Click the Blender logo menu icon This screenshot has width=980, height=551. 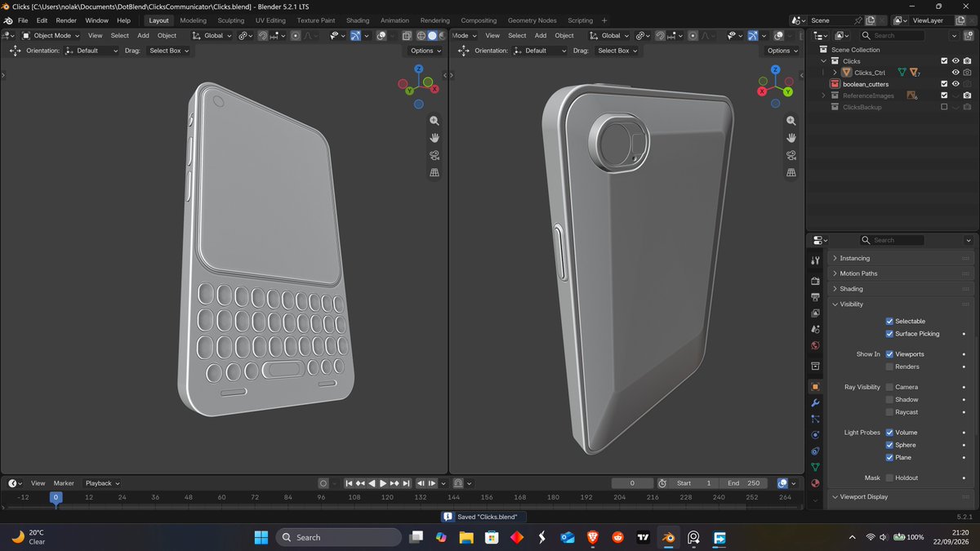click(x=8, y=20)
